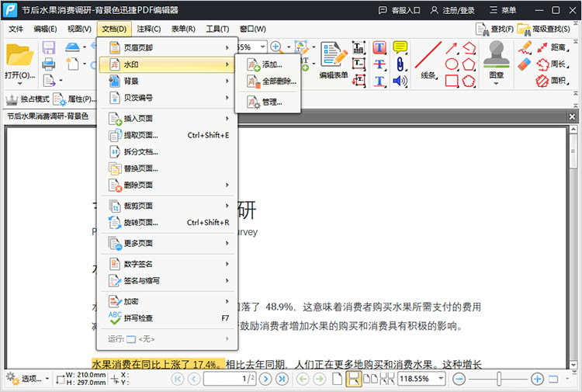Open 属性(P)... properties button
Screen dimensions: 582x392
[74, 99]
